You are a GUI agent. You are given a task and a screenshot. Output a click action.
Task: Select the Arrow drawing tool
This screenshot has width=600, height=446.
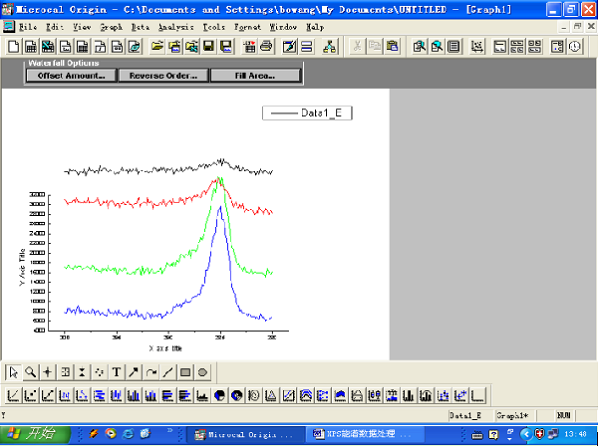[133, 372]
